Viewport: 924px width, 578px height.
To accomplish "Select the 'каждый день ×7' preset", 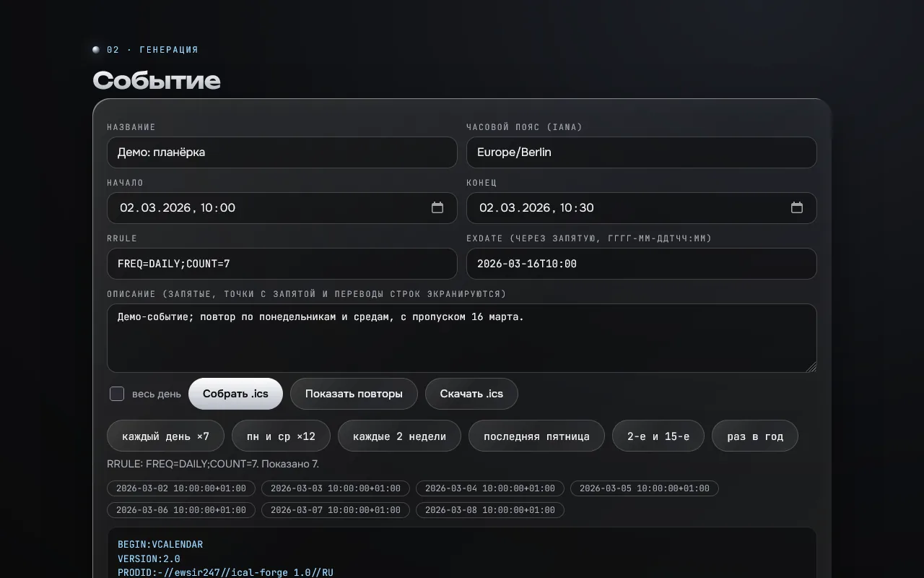I will coord(165,436).
